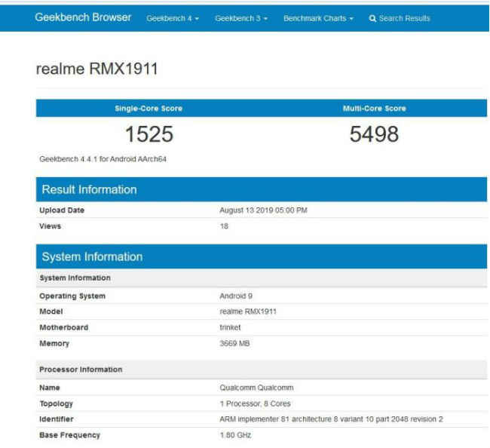
Task: Expand the Geekbench 3 dropdown menu
Action: tap(241, 18)
